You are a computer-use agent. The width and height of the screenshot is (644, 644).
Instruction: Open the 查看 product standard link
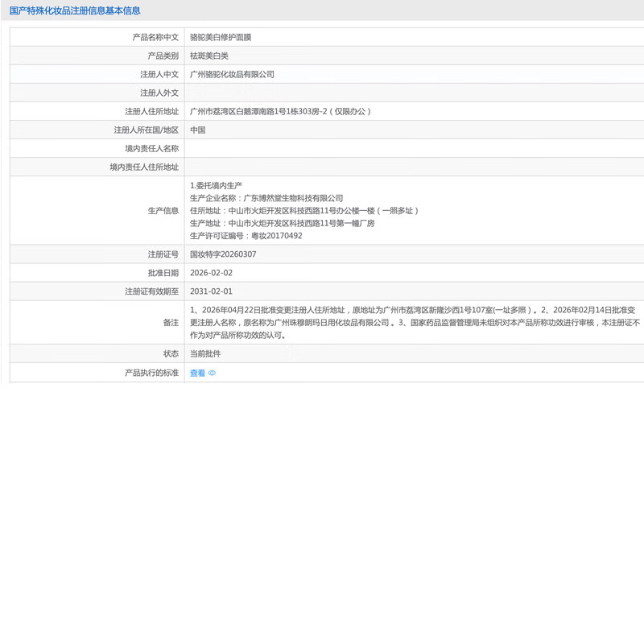click(x=197, y=373)
